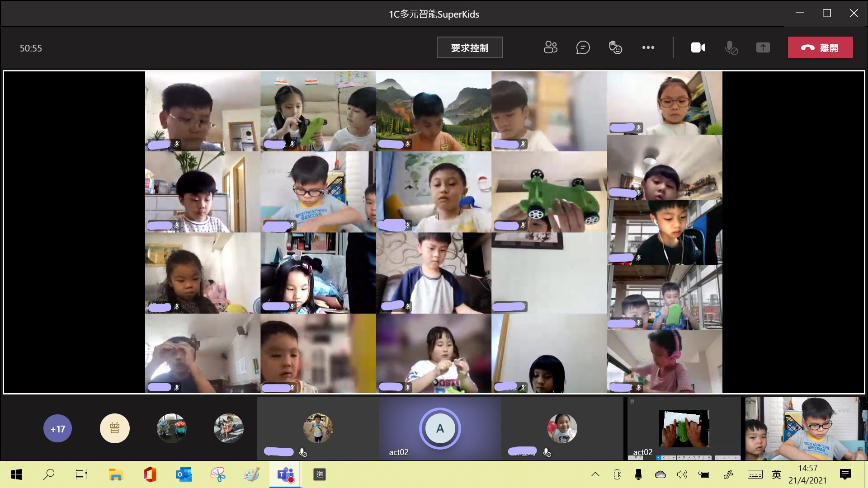Open Outlook from the taskbar
The image size is (868, 488).
tap(184, 474)
